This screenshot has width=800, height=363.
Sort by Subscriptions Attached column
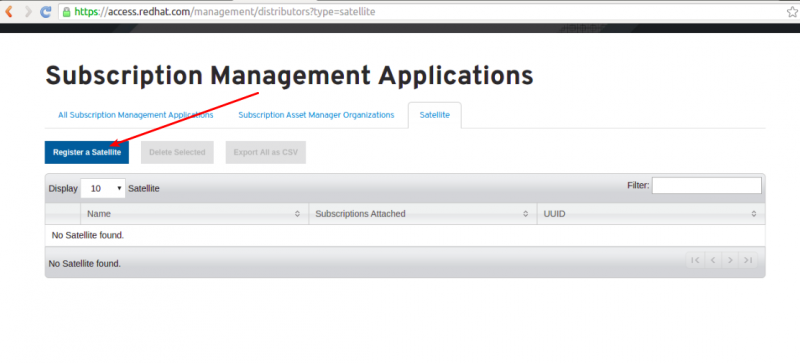422,214
